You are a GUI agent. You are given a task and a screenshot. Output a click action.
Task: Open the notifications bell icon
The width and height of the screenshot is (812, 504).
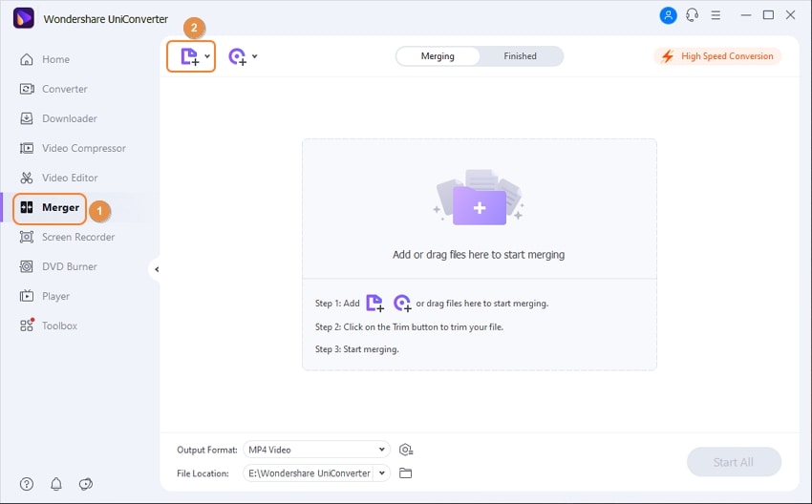56,484
